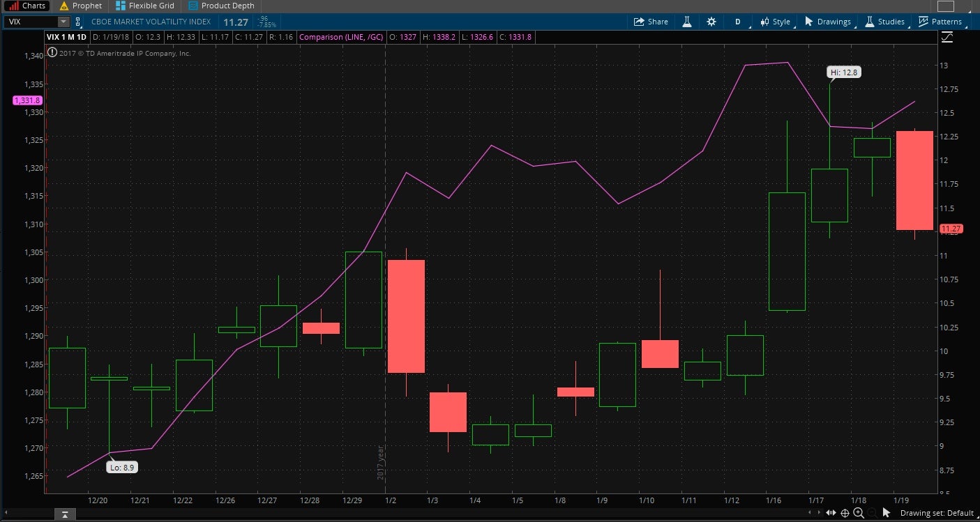Open chart settings gear icon

tap(711, 22)
